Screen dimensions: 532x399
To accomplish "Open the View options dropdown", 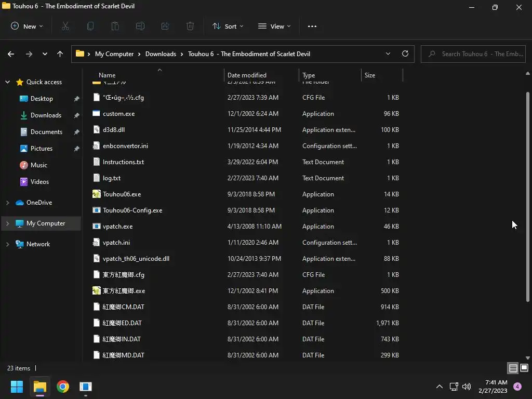I will 274,26.
